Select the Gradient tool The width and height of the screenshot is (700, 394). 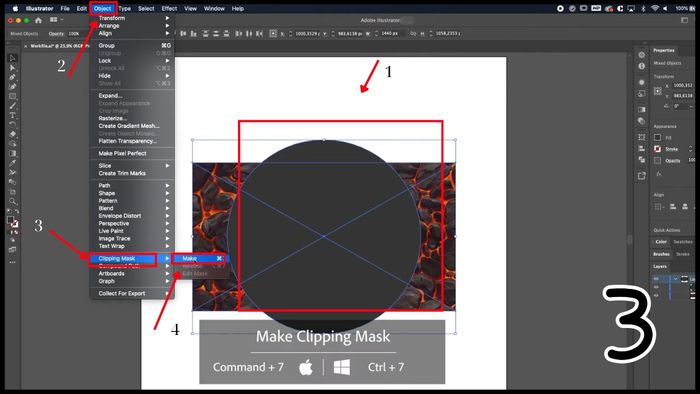[12, 153]
